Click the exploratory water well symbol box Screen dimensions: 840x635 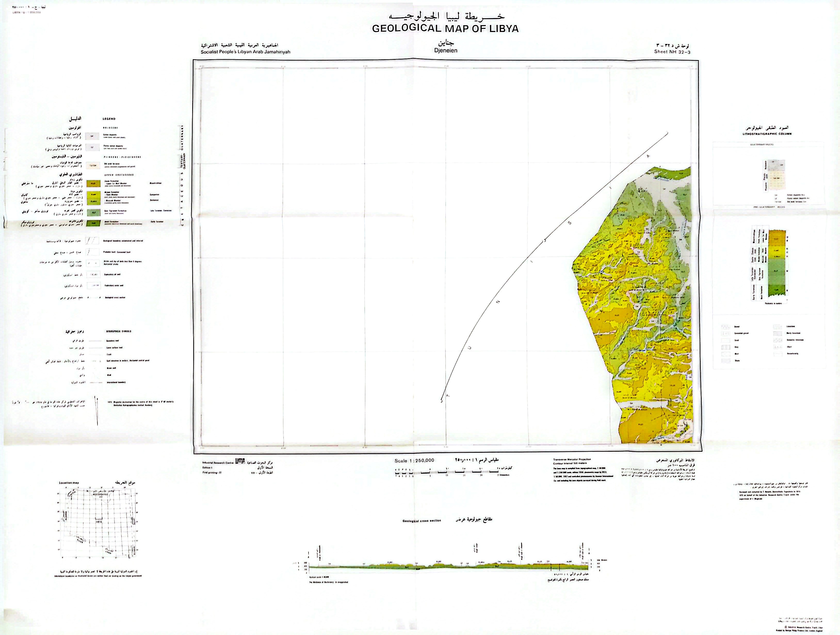(94, 286)
